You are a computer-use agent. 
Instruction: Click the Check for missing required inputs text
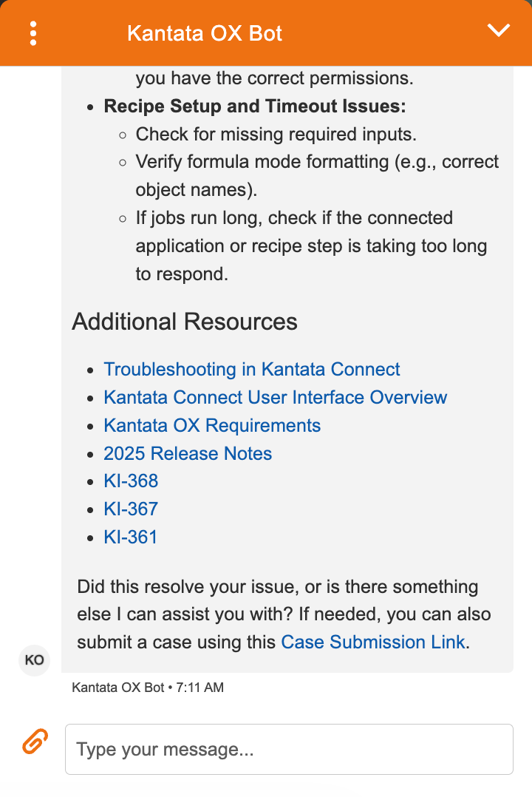pyautogui.click(x=276, y=135)
